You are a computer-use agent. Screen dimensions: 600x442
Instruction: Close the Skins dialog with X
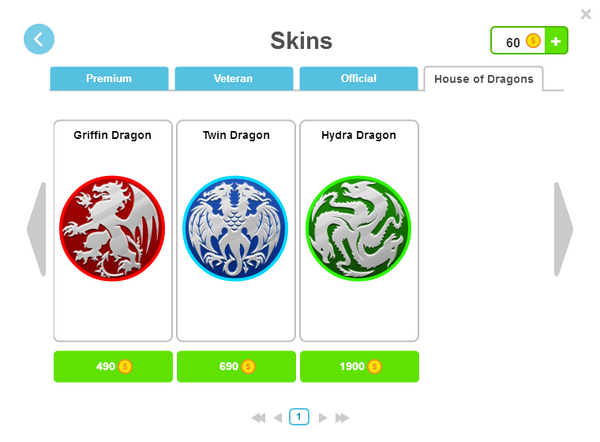tap(585, 14)
